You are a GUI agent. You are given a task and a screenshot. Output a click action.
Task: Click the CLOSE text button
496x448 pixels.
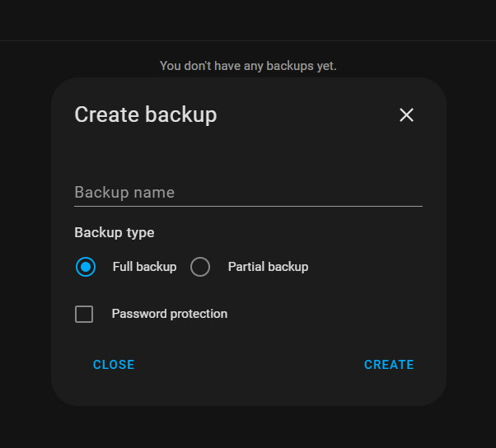[114, 365]
